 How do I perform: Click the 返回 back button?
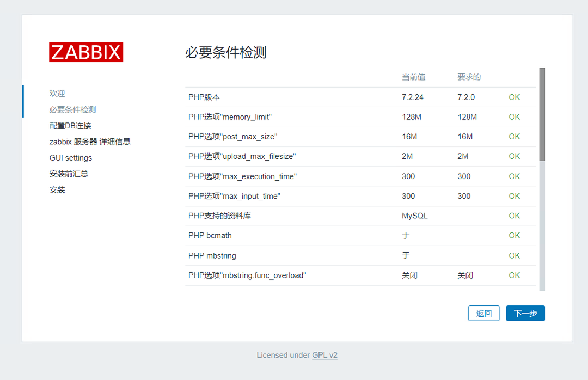pos(484,313)
